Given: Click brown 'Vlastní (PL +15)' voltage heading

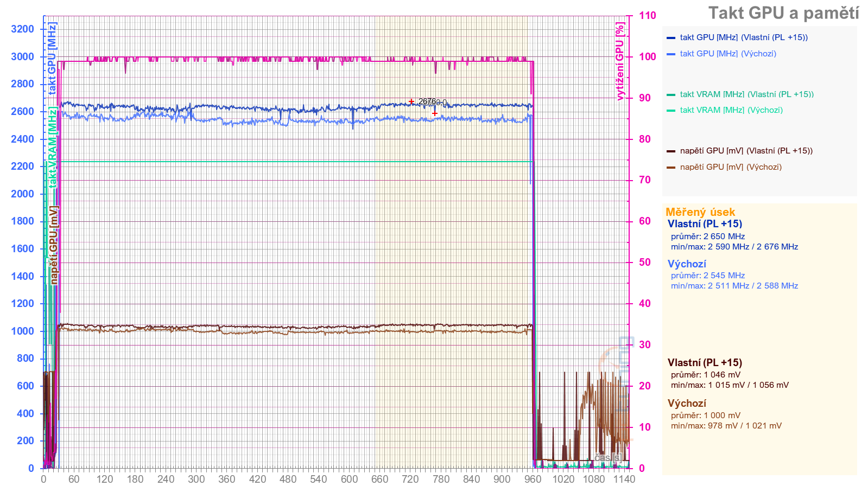Looking at the screenshot, I should pyautogui.click(x=705, y=363).
